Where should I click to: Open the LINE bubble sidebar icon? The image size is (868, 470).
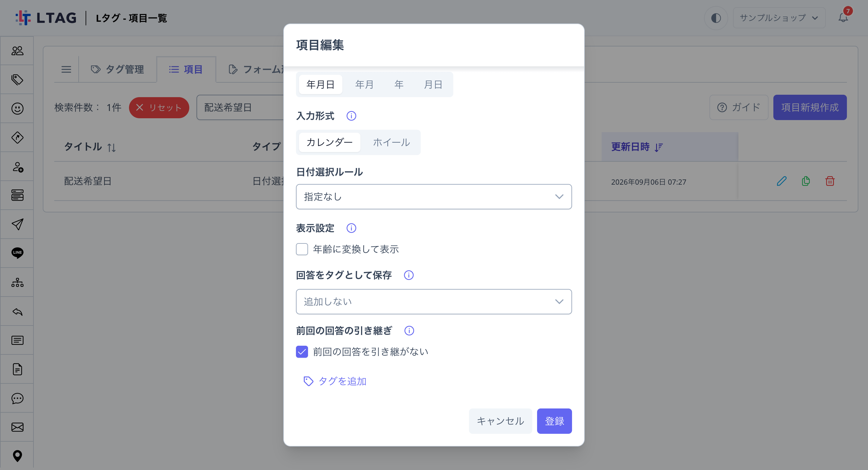17,253
